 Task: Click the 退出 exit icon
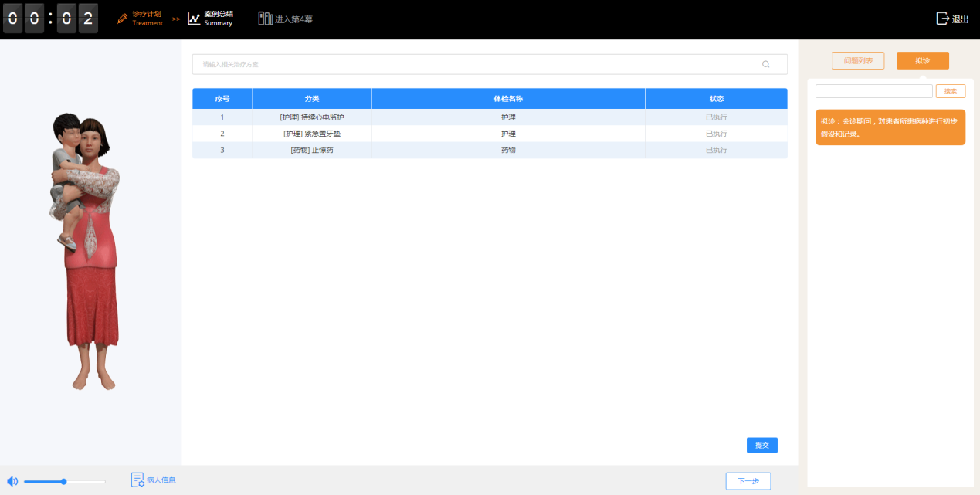pos(942,19)
